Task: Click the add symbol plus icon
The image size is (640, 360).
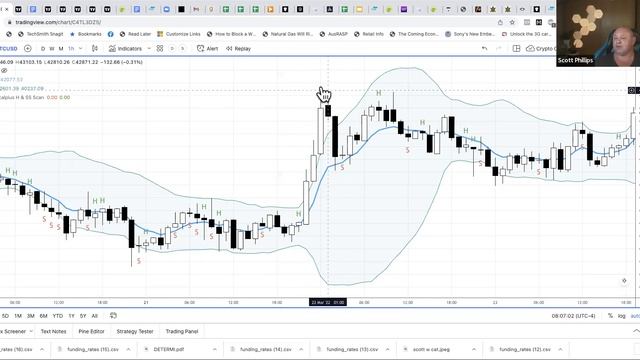Action: pos(28,49)
